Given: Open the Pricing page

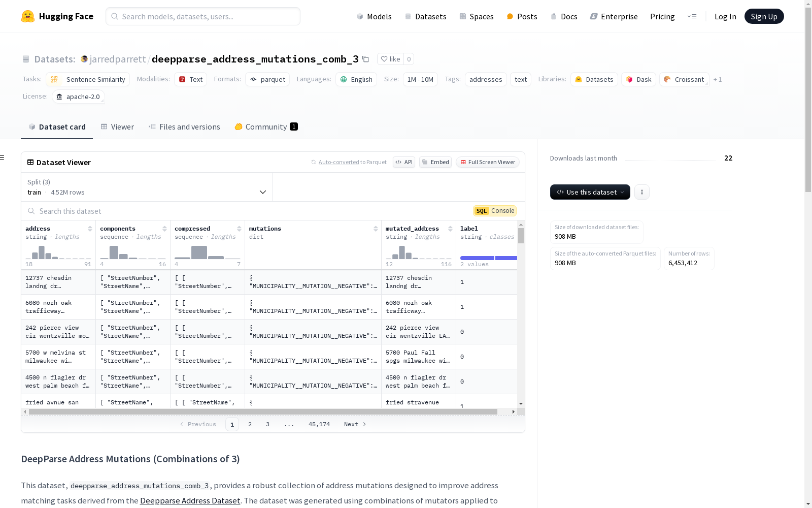Looking at the screenshot, I should tap(662, 16).
